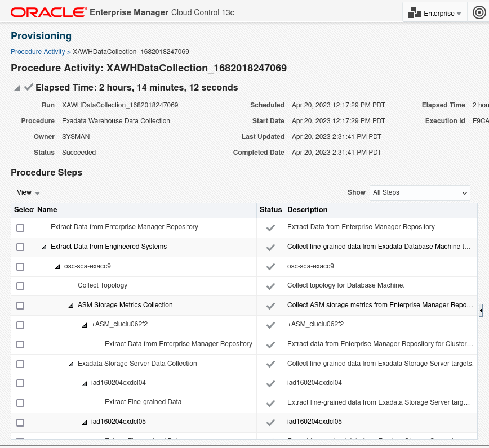Click the status checkmark in the first table row
This screenshot has width=489, height=448.
click(x=270, y=228)
